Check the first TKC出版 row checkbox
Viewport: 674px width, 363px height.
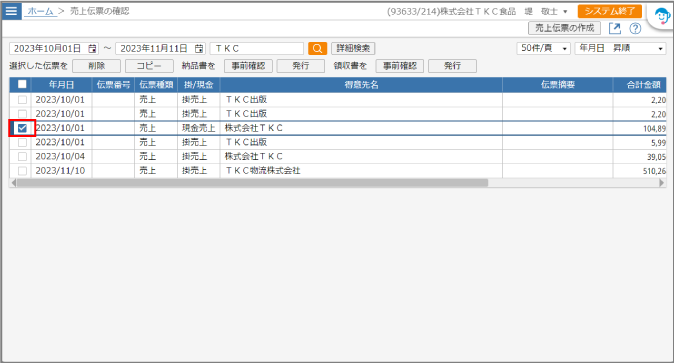(x=22, y=99)
